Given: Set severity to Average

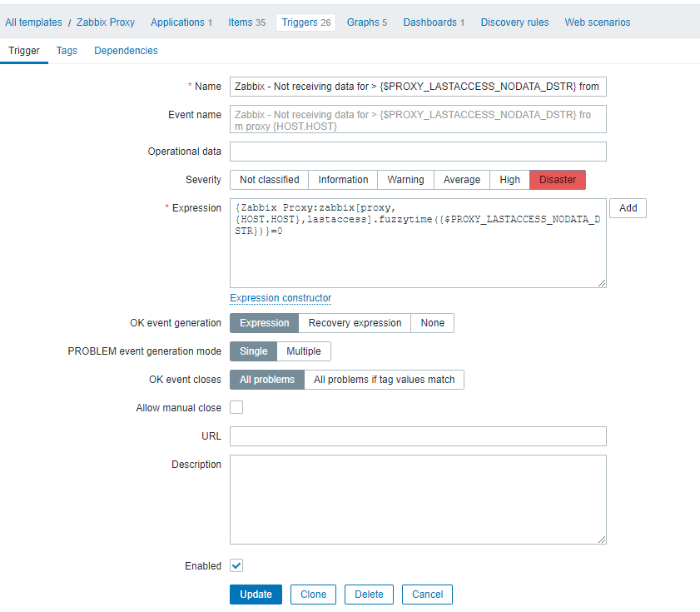Looking at the screenshot, I should pyautogui.click(x=462, y=180).
